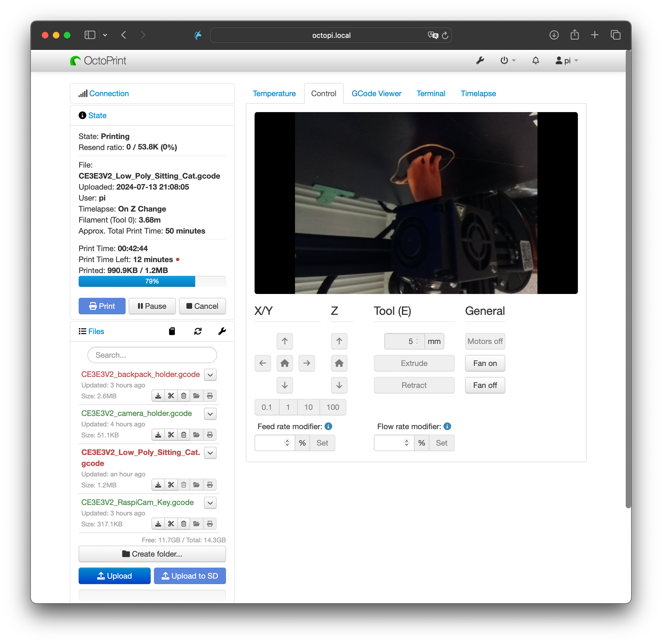The width and height of the screenshot is (662, 644).
Task: Click the wrench/settings icon in navbar
Action: coord(481,60)
